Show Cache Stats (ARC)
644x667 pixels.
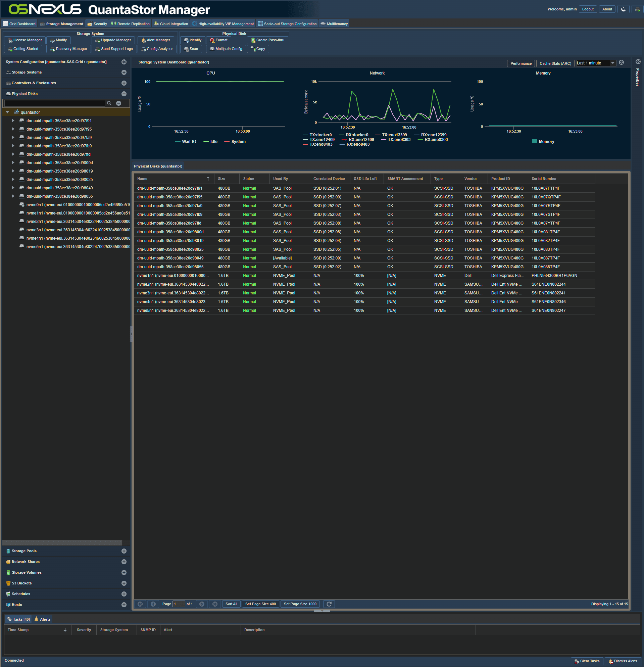click(x=555, y=64)
